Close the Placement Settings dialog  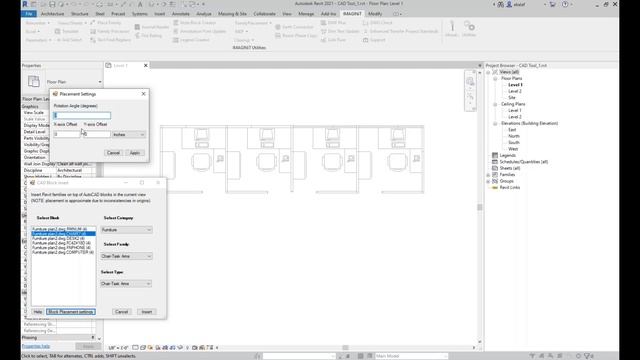coord(143,94)
